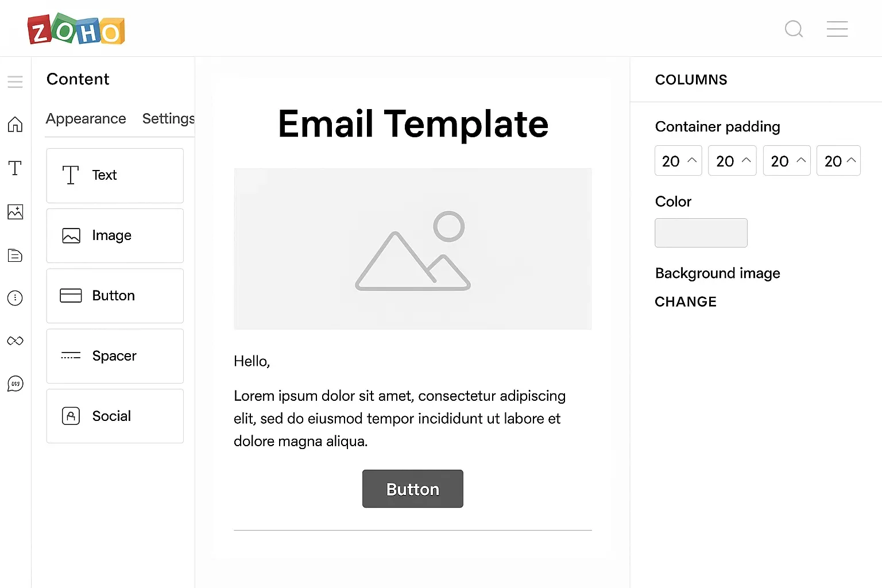Image resolution: width=882 pixels, height=588 pixels.
Task: Choose the Spacer content block
Action: tap(115, 356)
